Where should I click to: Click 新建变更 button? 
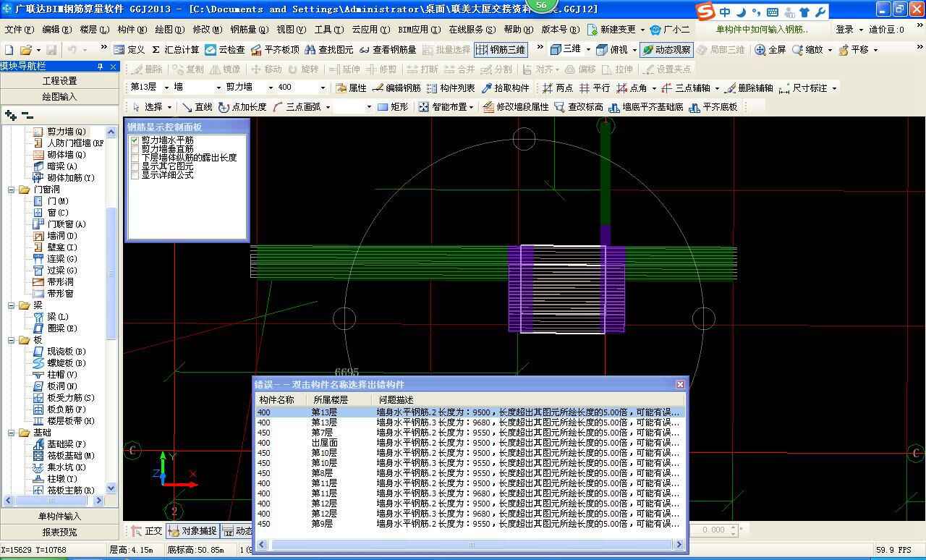click(611, 30)
